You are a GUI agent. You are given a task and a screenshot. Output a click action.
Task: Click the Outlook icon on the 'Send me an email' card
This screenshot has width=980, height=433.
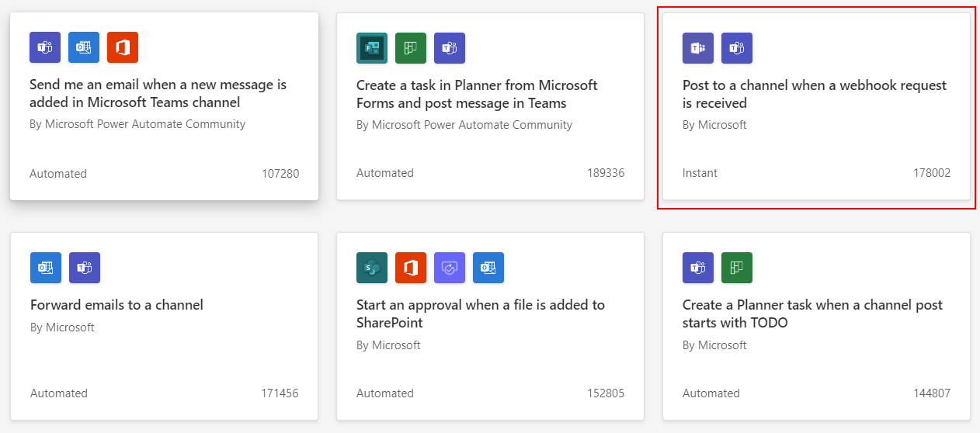84,47
